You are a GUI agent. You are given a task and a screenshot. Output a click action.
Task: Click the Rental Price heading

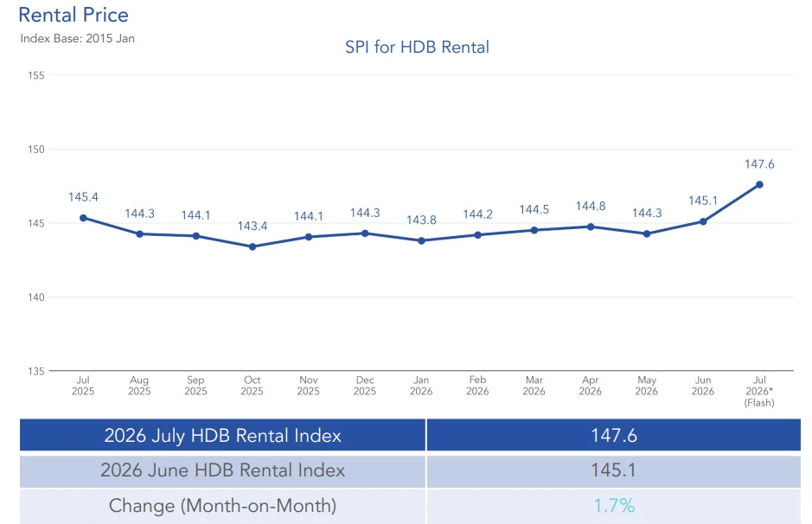click(x=73, y=15)
